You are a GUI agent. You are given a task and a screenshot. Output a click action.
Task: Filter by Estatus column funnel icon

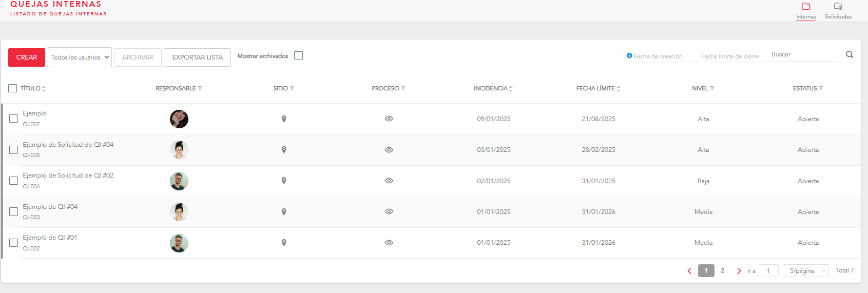click(821, 88)
